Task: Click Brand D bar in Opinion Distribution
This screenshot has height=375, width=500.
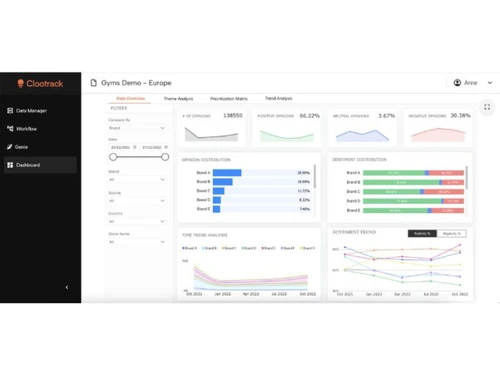Action: coord(217,200)
